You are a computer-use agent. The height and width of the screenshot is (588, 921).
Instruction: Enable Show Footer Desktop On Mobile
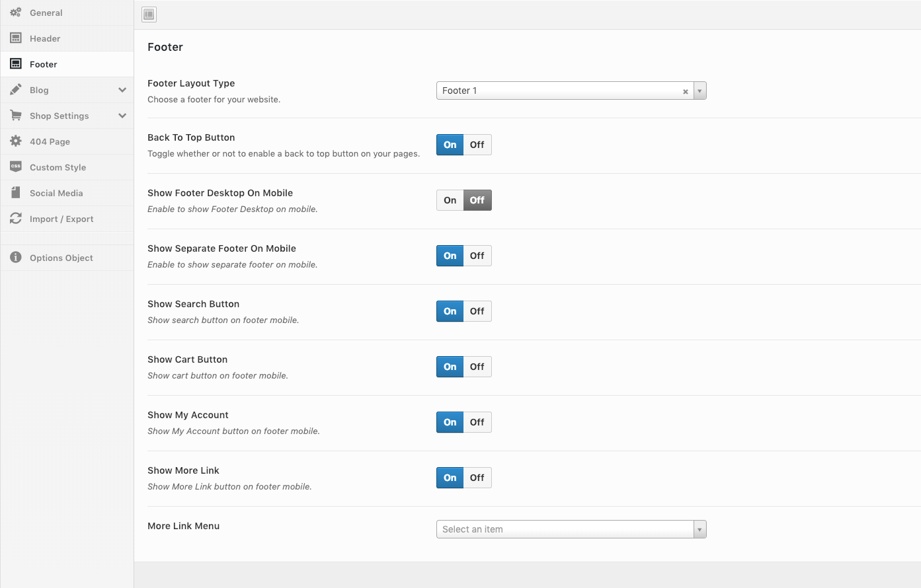[450, 200]
